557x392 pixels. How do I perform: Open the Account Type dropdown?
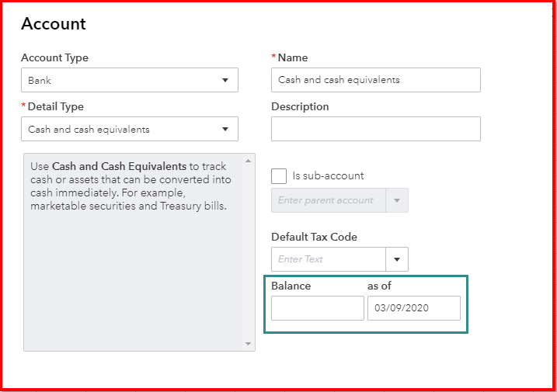[x=129, y=80]
